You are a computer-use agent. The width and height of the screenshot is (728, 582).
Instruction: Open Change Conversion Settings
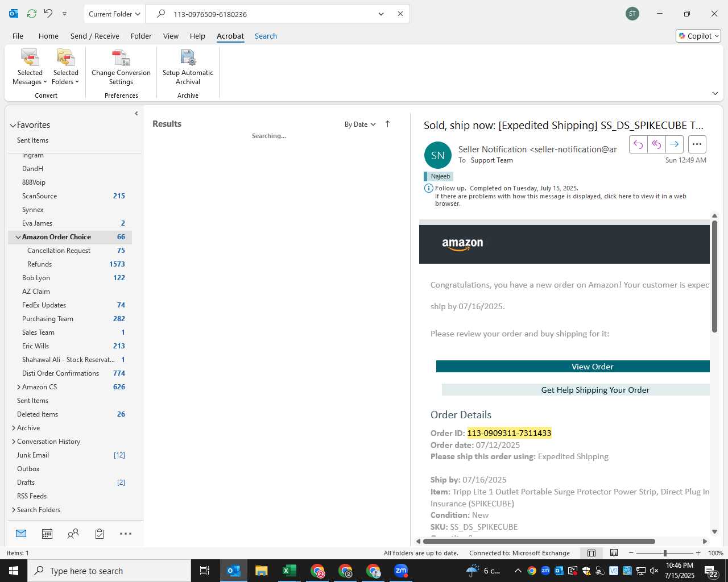(x=121, y=68)
